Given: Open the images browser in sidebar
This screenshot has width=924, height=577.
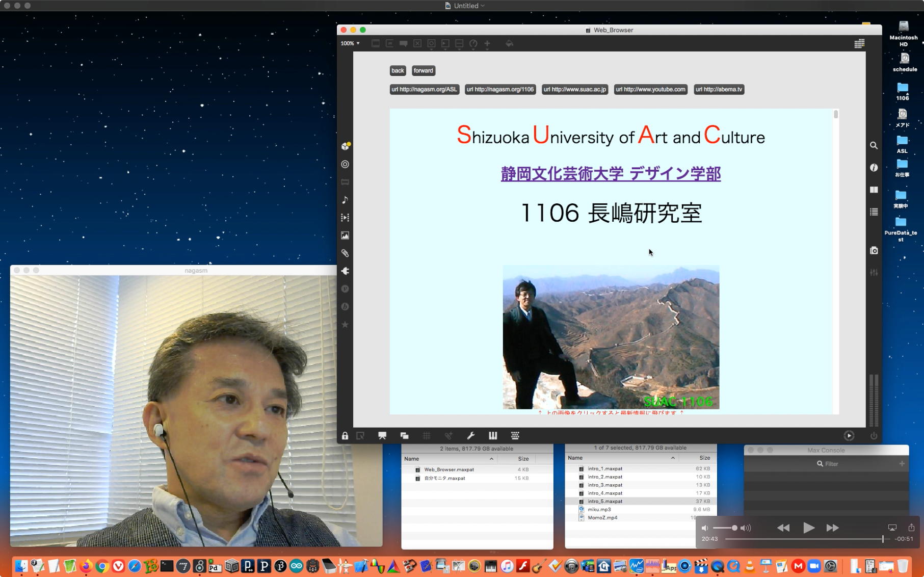Looking at the screenshot, I should point(345,235).
